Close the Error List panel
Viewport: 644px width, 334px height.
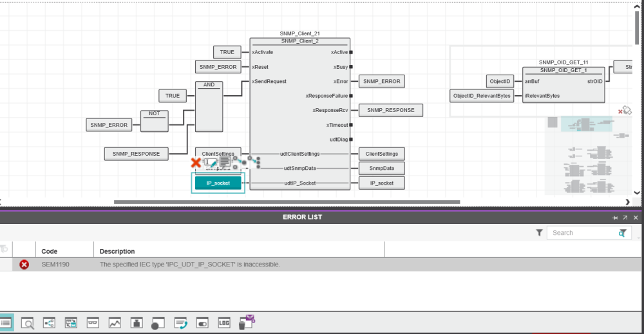636,218
